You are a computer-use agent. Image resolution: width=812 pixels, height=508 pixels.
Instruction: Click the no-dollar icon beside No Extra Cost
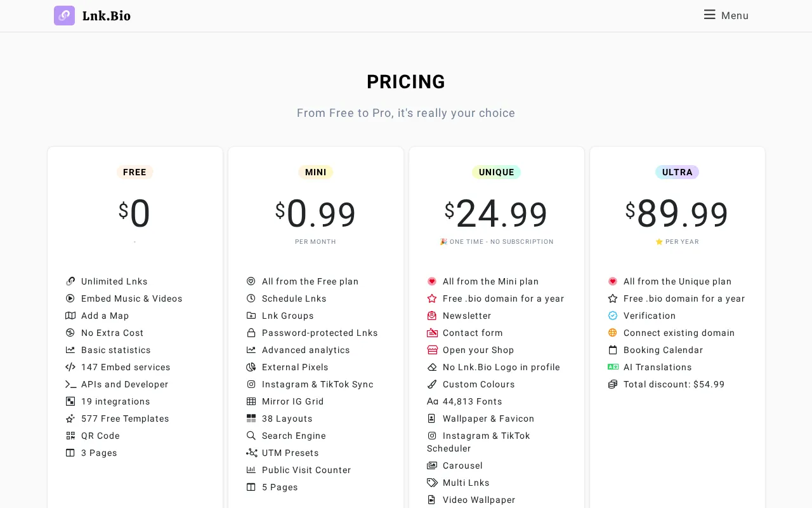pyautogui.click(x=70, y=333)
